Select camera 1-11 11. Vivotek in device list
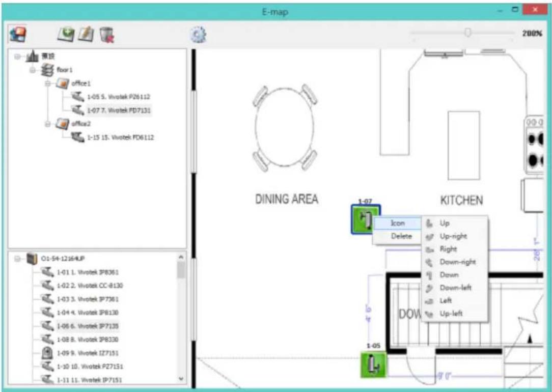 click(90, 380)
